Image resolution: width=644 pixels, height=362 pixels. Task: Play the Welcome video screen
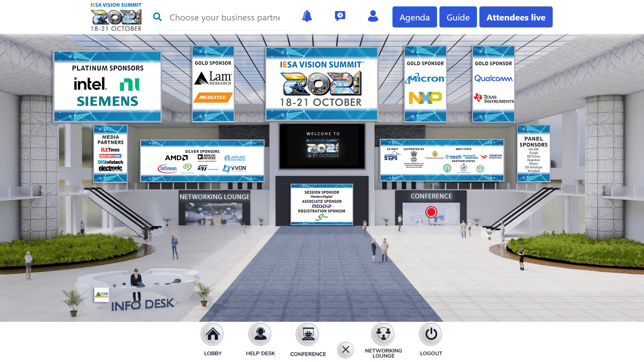pos(322,146)
